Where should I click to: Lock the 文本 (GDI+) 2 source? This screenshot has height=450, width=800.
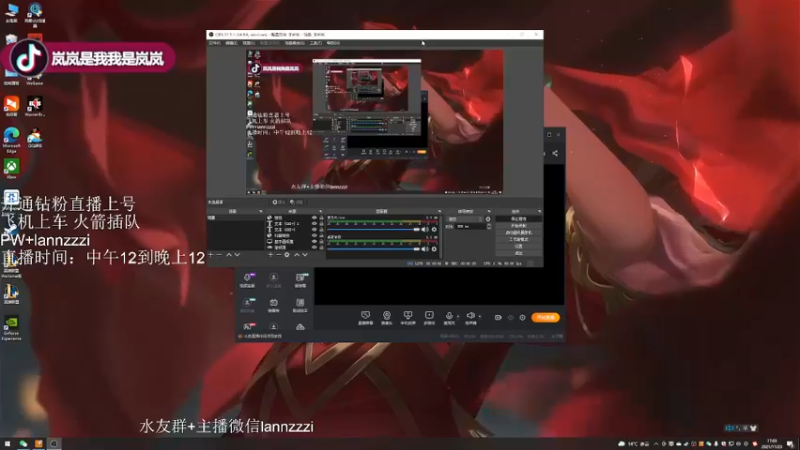321,223
